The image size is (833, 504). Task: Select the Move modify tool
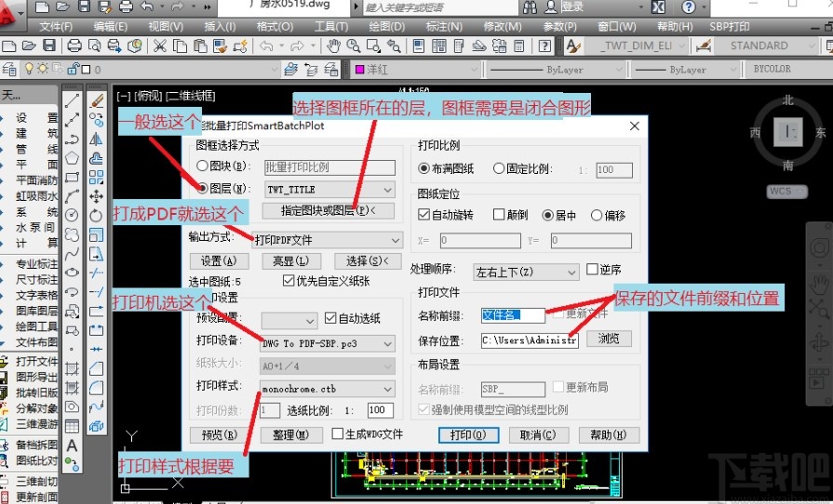97,196
